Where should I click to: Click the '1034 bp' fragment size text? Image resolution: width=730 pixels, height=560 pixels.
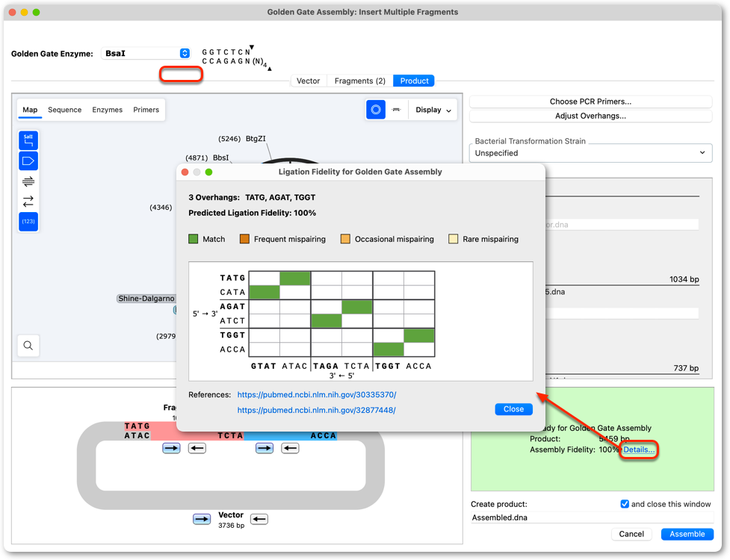coord(684,279)
